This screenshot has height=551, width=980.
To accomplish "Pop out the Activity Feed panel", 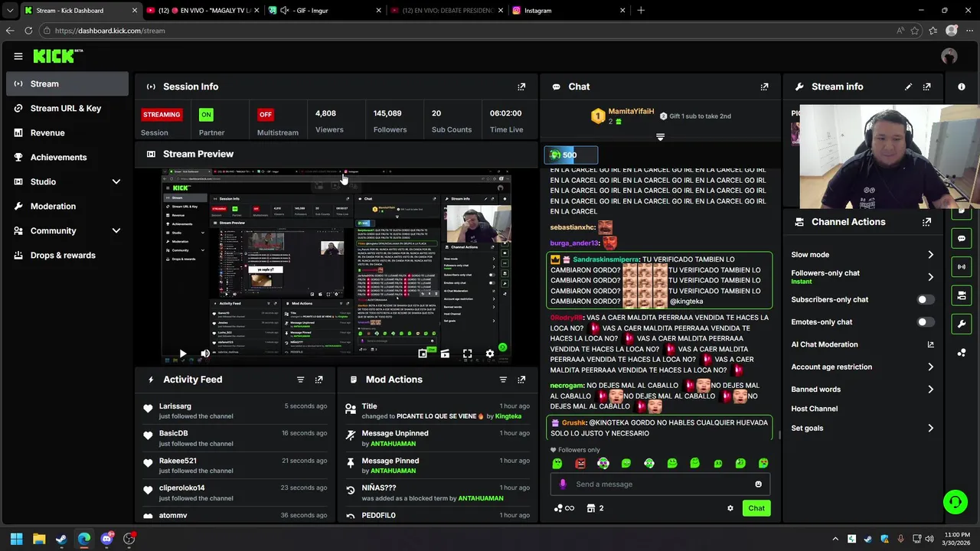I will coord(318,380).
